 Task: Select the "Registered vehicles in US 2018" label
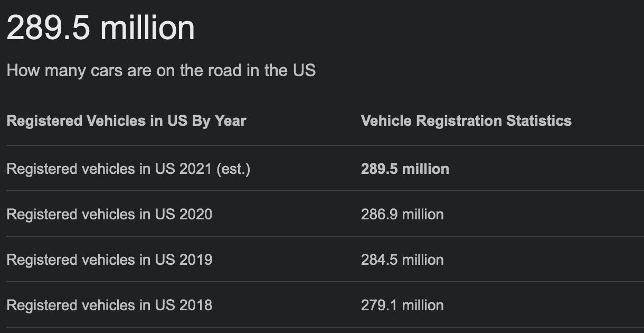pos(109,305)
